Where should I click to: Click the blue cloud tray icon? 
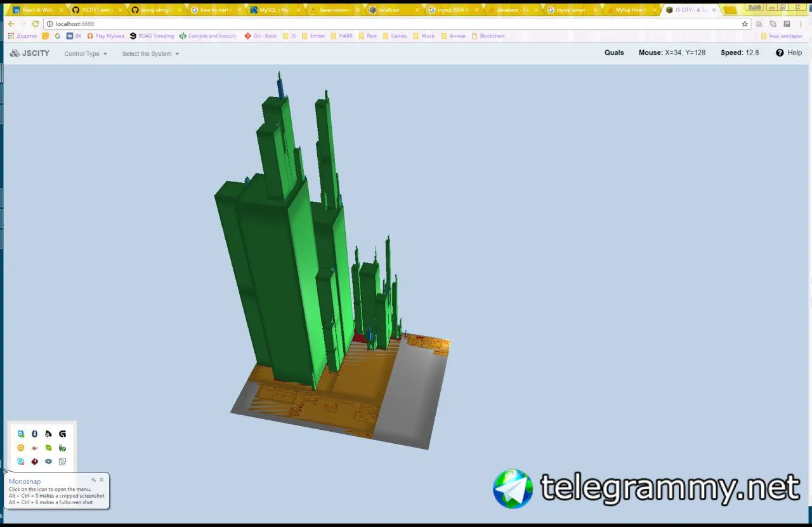pos(48,462)
